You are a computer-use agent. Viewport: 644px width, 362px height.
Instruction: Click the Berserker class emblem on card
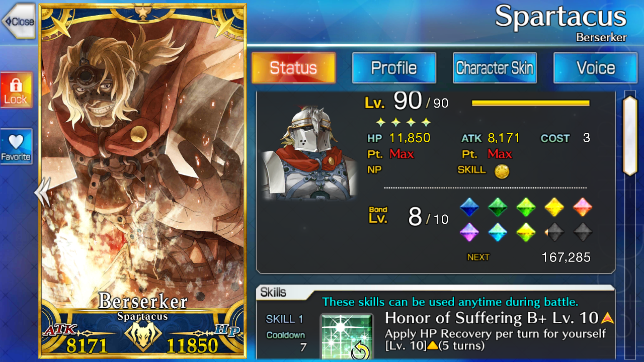tap(143, 335)
